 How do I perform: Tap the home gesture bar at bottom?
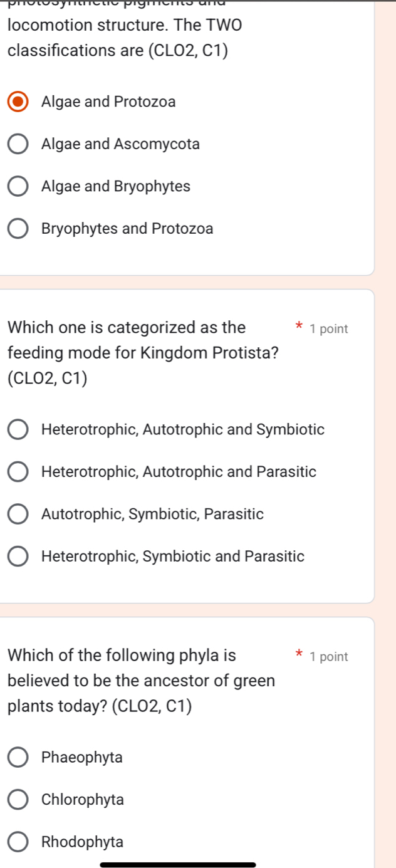(x=178, y=864)
